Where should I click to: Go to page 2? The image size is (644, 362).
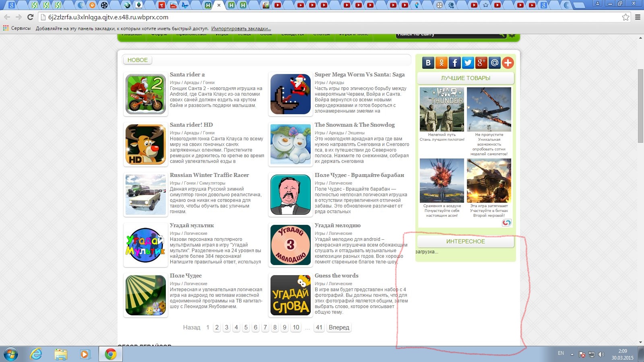pos(217,327)
